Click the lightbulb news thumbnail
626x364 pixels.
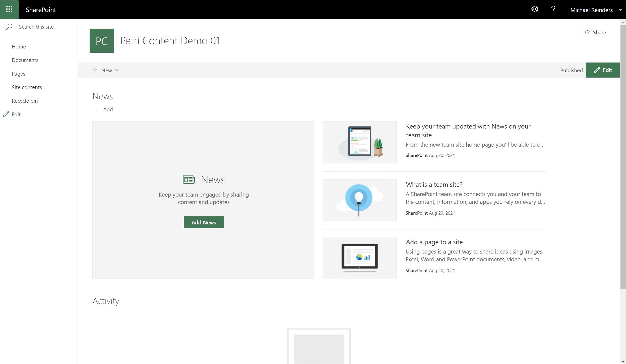[359, 200]
